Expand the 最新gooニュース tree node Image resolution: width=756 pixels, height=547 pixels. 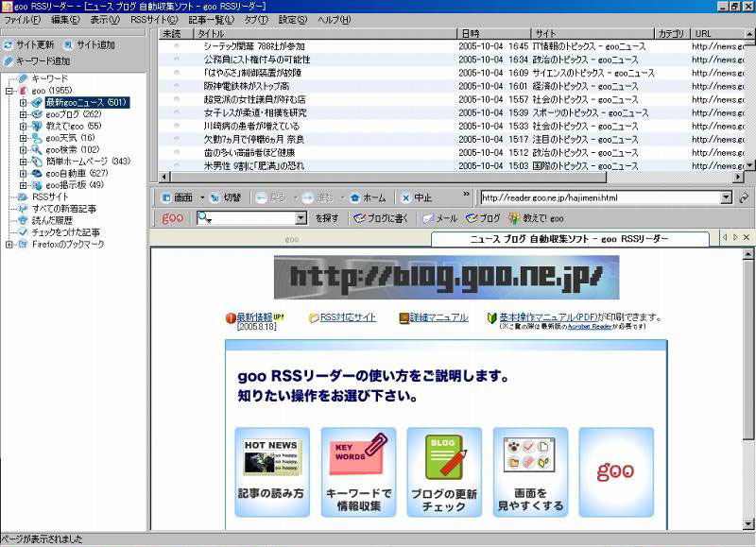coord(23,103)
